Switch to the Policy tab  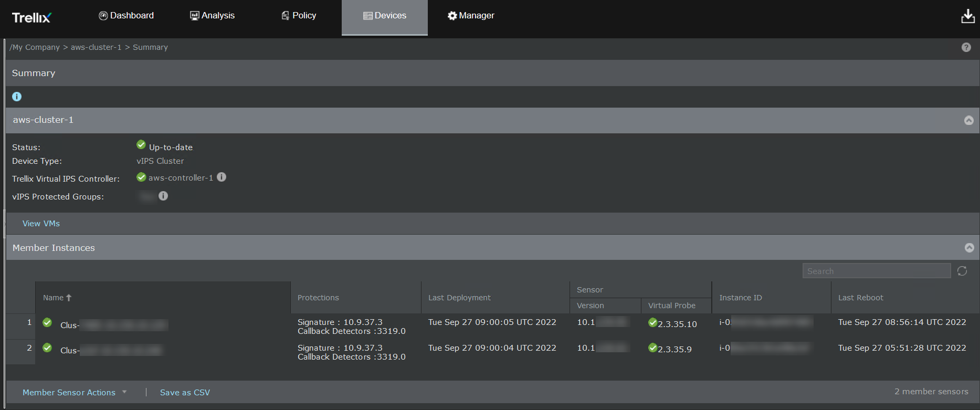point(299,16)
